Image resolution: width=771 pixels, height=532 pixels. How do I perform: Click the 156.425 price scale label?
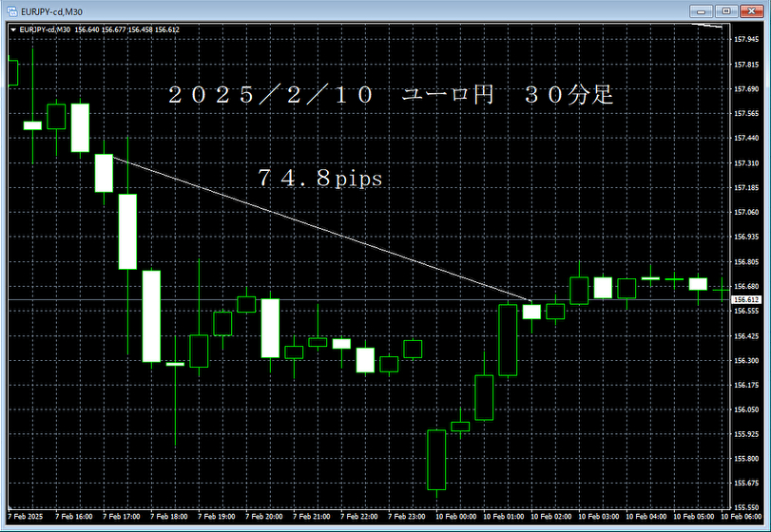746,336
